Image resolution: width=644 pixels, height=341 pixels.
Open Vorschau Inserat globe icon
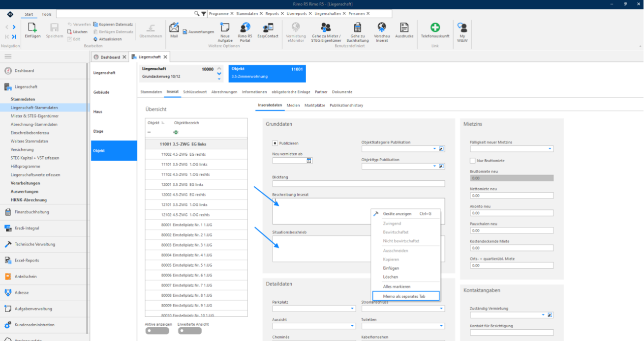coord(382,27)
